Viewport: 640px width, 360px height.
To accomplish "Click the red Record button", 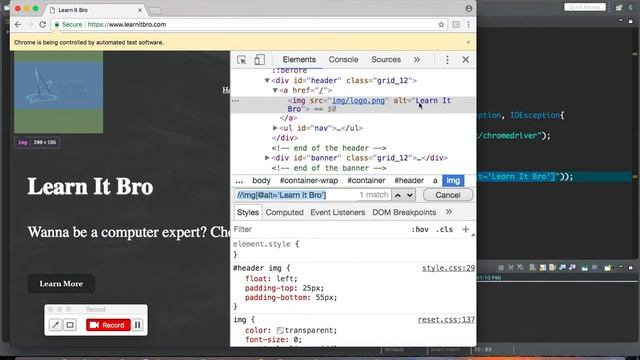I will click(x=108, y=325).
